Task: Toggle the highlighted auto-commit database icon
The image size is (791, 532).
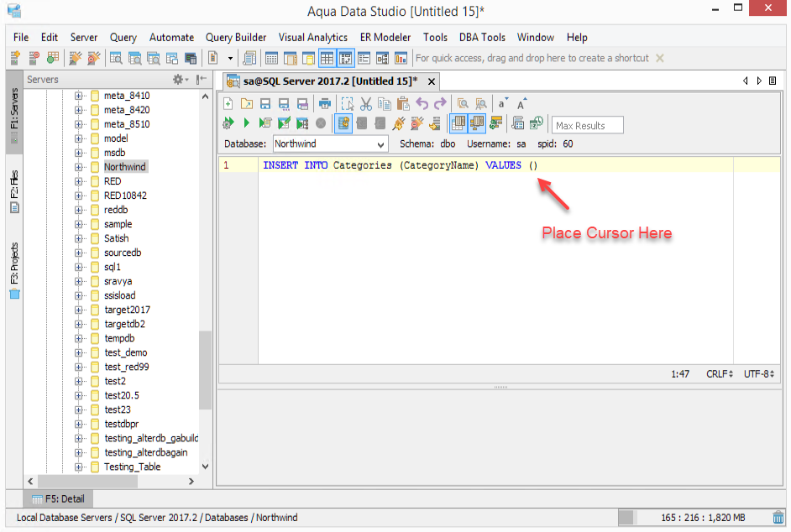Action: pyautogui.click(x=343, y=123)
